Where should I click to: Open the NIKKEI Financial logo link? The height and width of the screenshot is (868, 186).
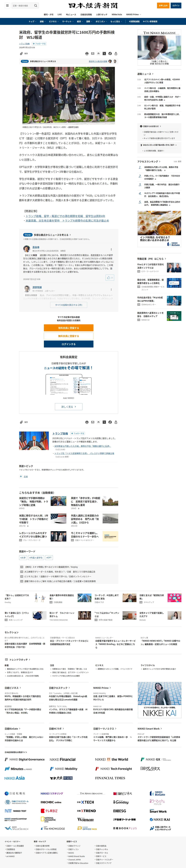tap(62, 759)
